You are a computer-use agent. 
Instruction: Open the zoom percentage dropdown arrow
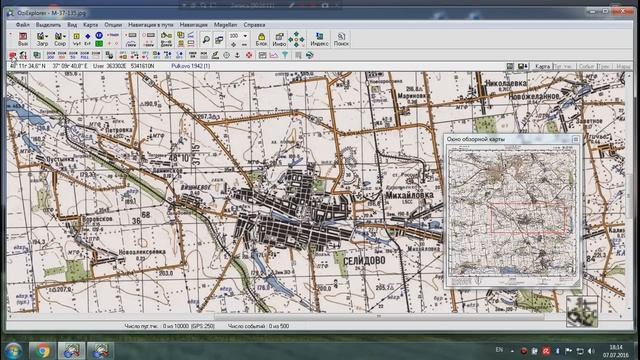tap(245, 36)
